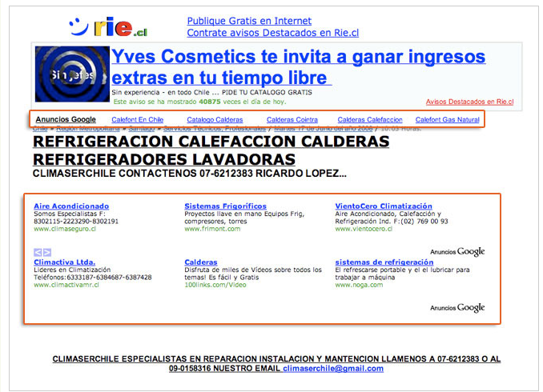
Task: Click 'El refrescarse portable' ad description
Action: coord(402,274)
